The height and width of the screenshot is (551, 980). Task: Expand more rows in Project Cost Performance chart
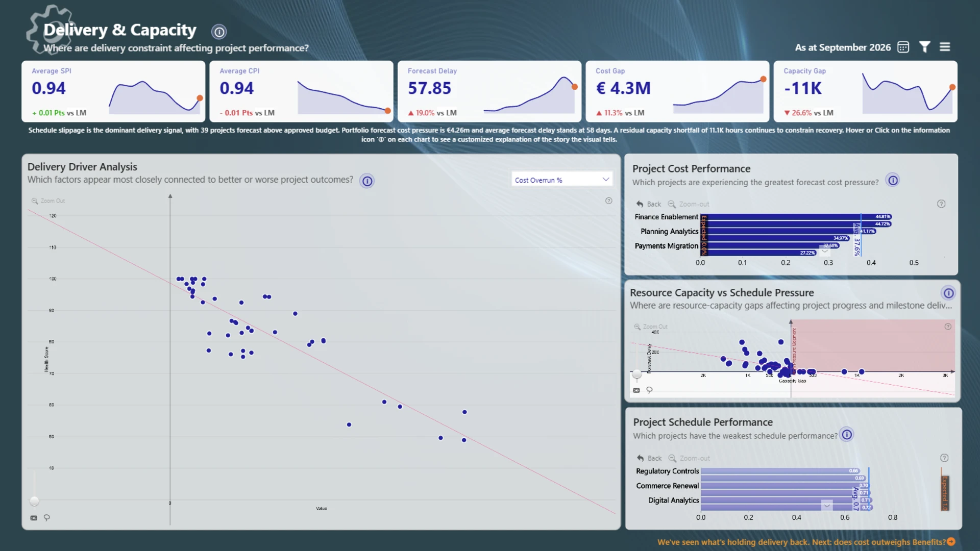pyautogui.click(x=824, y=251)
